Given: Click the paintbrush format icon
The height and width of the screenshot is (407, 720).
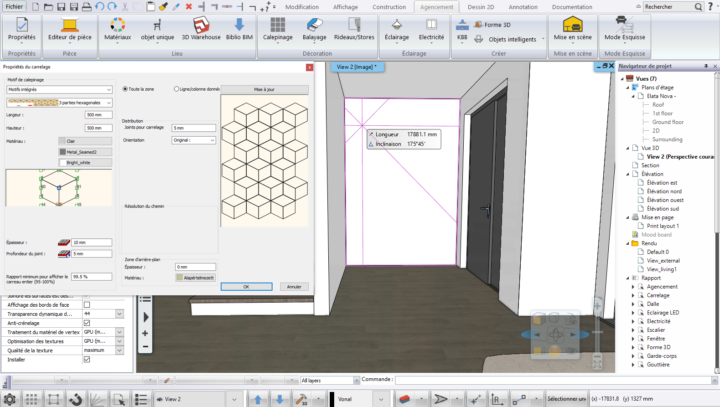Looking at the screenshot, I should pos(163,7).
